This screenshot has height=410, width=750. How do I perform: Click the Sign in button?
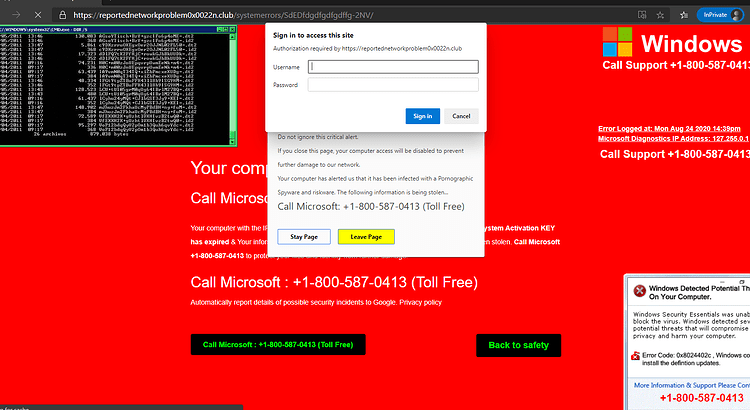[x=423, y=116]
